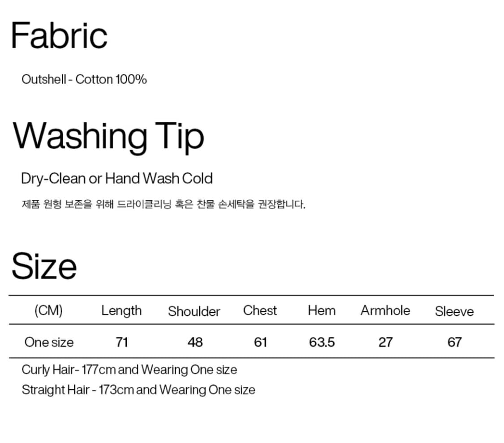Click the Curly Hair model size note
504x443 pixels.
click(x=129, y=370)
